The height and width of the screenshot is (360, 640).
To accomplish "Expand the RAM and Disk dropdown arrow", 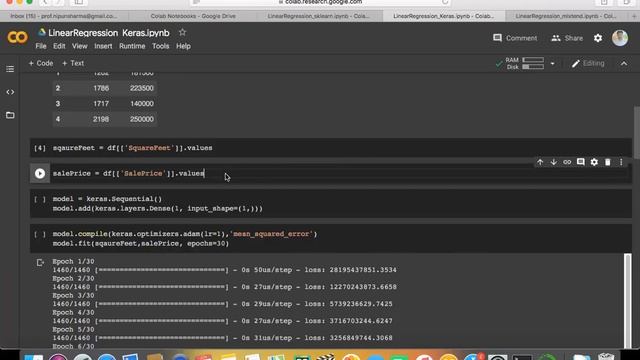I will coord(552,64).
